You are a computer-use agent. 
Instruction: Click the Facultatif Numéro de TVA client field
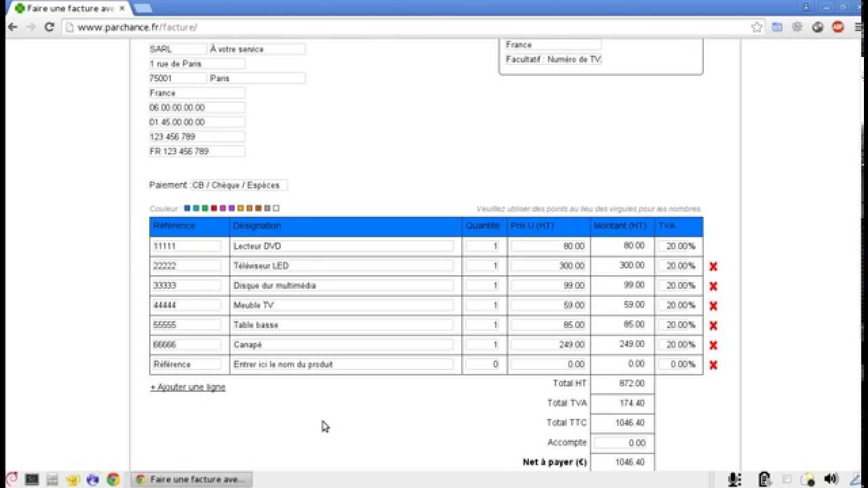point(553,59)
